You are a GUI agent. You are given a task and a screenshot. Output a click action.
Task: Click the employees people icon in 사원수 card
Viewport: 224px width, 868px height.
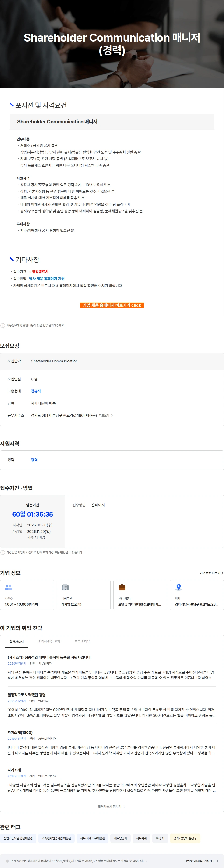tap(9, 587)
